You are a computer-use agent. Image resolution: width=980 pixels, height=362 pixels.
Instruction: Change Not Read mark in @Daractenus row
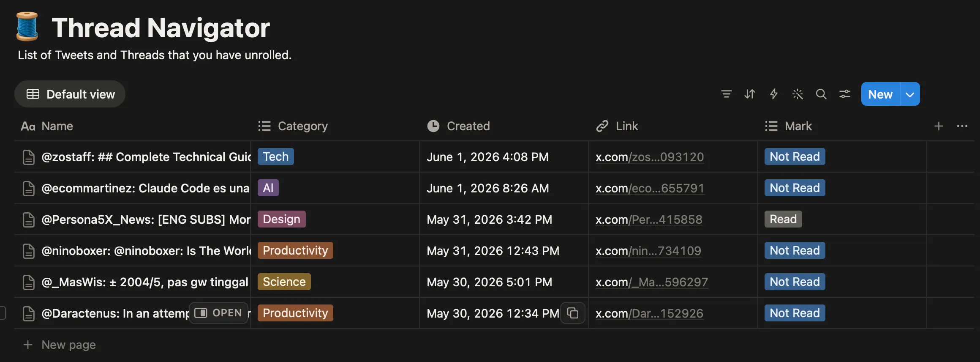[795, 313]
